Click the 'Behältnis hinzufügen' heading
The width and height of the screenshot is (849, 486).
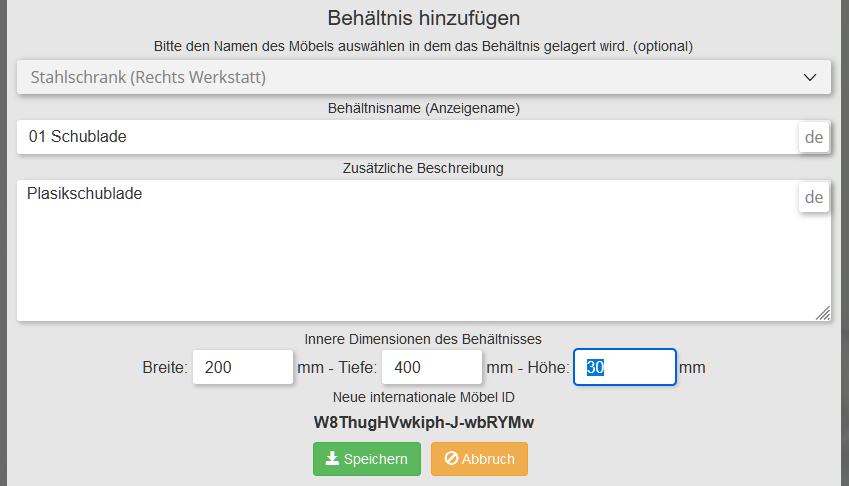pyautogui.click(x=424, y=17)
